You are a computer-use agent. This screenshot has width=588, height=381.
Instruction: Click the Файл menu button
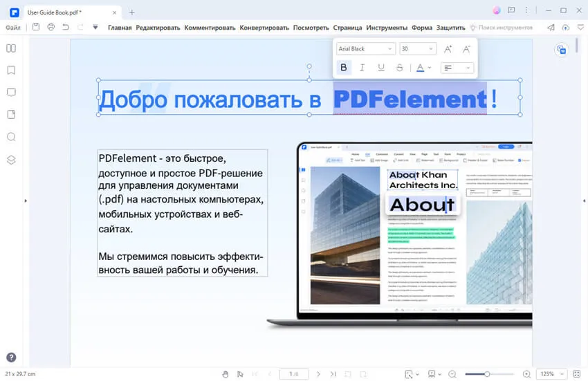pyautogui.click(x=13, y=28)
